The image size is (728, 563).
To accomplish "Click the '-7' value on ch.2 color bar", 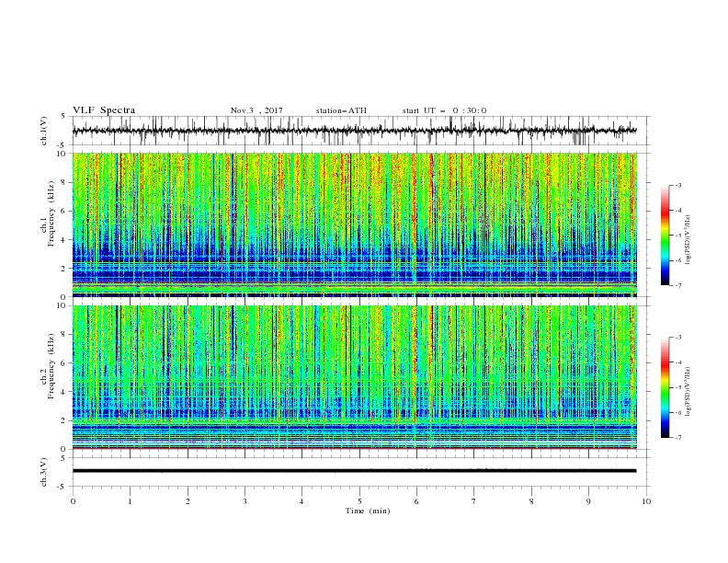I will click(x=677, y=437).
